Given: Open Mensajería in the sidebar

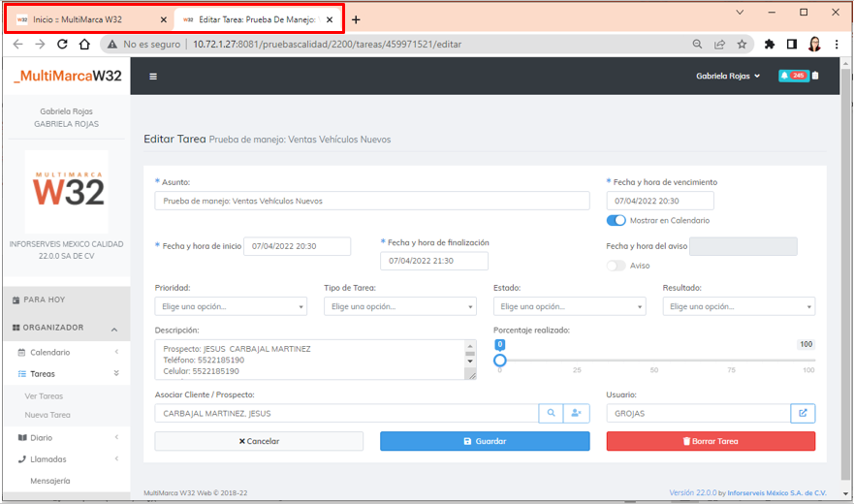Looking at the screenshot, I should point(50,481).
